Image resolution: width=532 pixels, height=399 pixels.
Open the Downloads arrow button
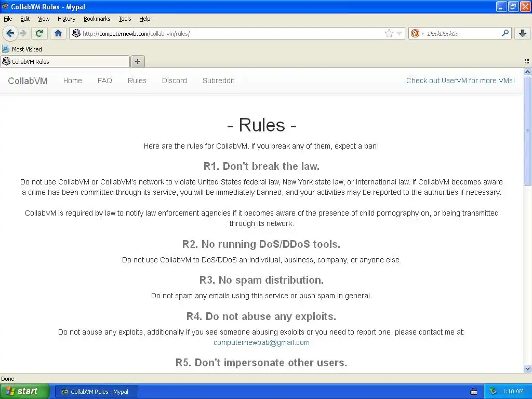point(523,33)
